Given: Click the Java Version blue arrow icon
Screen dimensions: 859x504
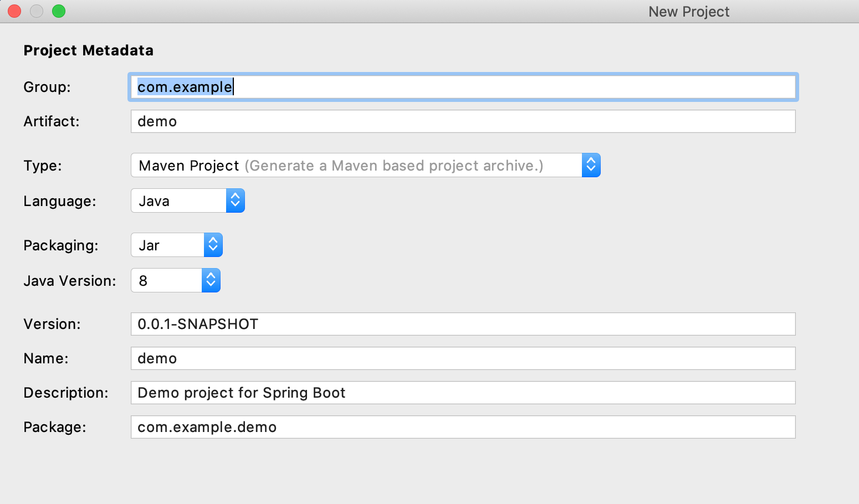Looking at the screenshot, I should pyautogui.click(x=211, y=281).
